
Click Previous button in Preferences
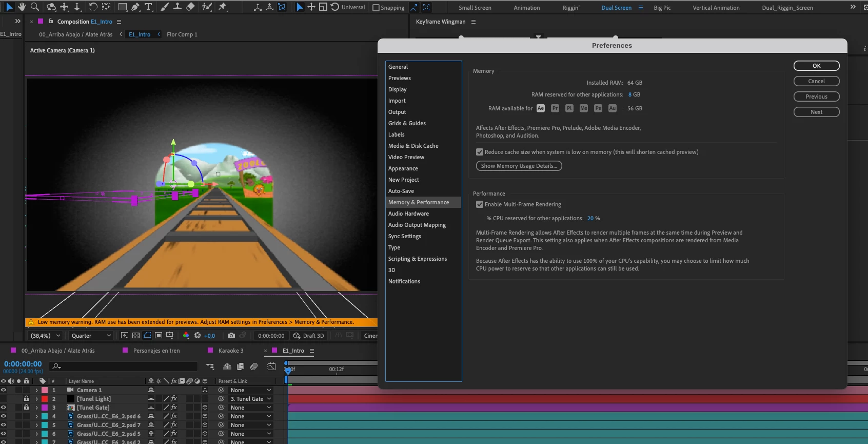pyautogui.click(x=816, y=96)
